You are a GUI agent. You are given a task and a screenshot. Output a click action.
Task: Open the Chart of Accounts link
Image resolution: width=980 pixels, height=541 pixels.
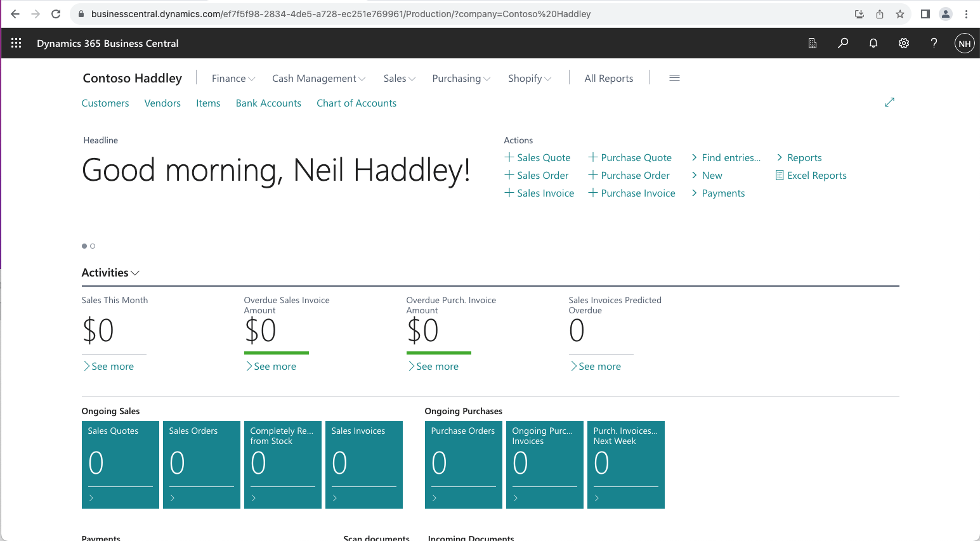[x=356, y=103]
